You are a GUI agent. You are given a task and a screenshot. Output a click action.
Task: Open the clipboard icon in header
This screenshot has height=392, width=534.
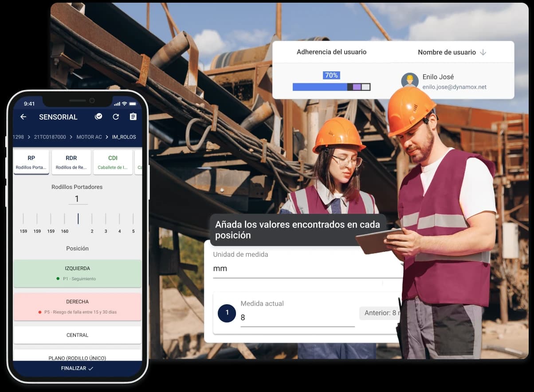click(x=133, y=117)
